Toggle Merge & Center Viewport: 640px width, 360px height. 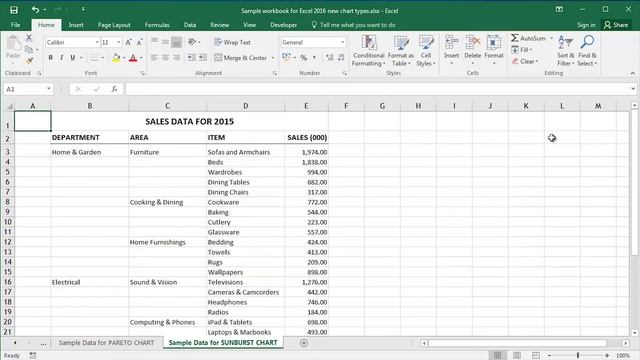click(x=241, y=58)
